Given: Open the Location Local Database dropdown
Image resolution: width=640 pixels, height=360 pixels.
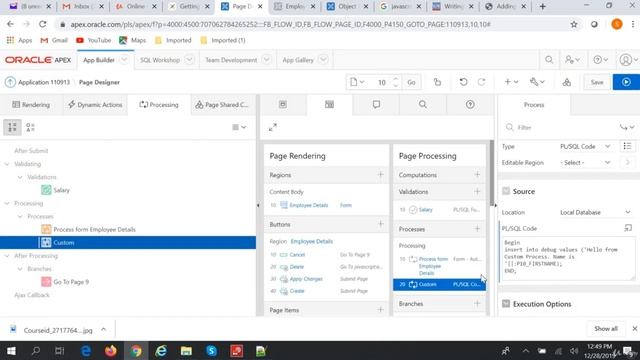Looking at the screenshot, I should pyautogui.click(x=595, y=212).
